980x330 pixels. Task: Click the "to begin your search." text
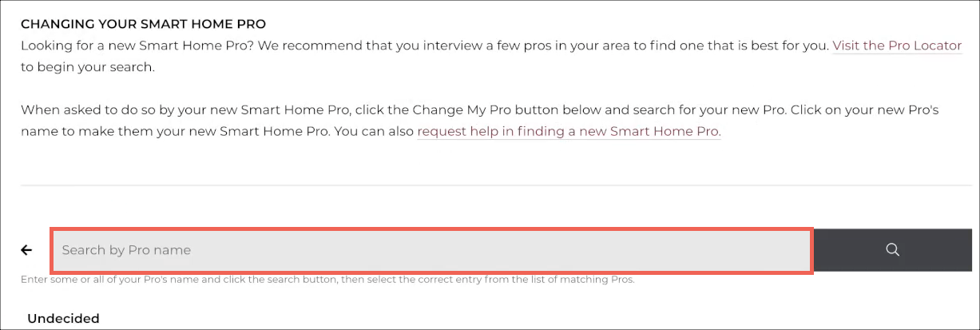(x=87, y=67)
